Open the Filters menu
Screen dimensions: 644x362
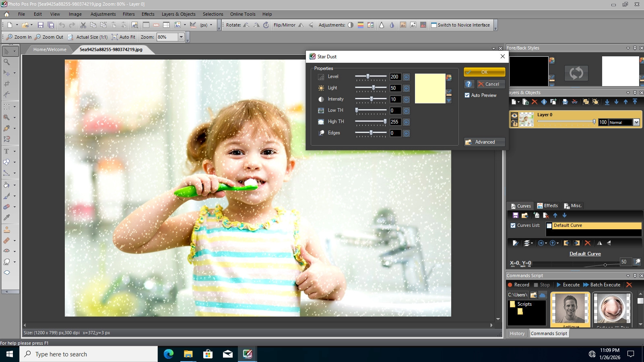tap(129, 14)
